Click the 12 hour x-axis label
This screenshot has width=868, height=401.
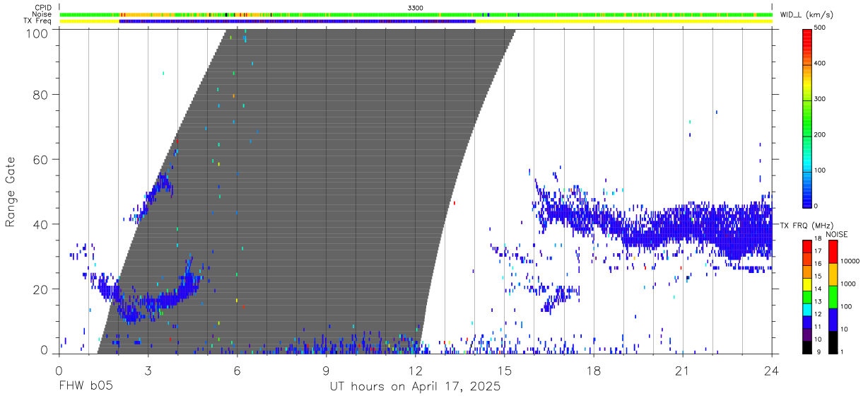tap(415, 370)
